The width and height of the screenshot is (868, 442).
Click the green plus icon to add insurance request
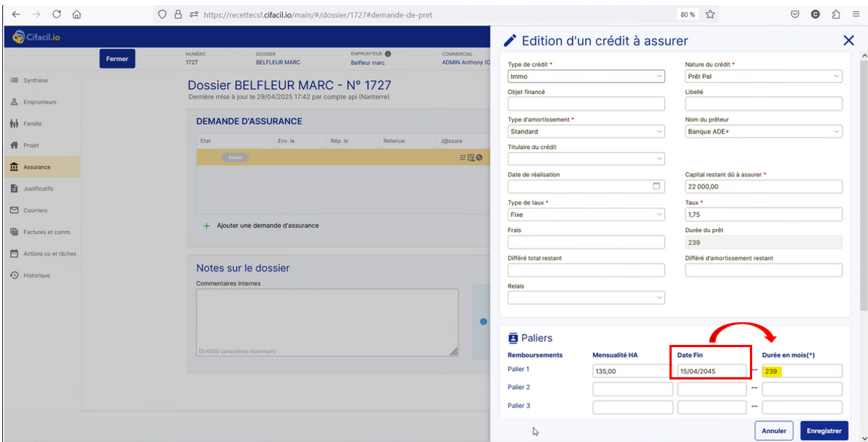coord(207,226)
